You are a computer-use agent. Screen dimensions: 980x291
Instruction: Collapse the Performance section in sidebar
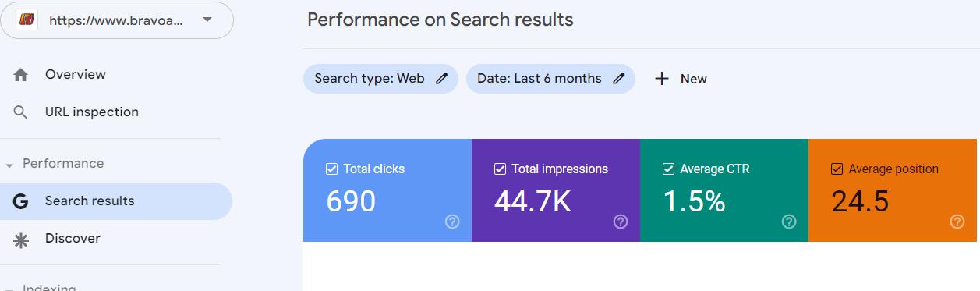(9, 165)
